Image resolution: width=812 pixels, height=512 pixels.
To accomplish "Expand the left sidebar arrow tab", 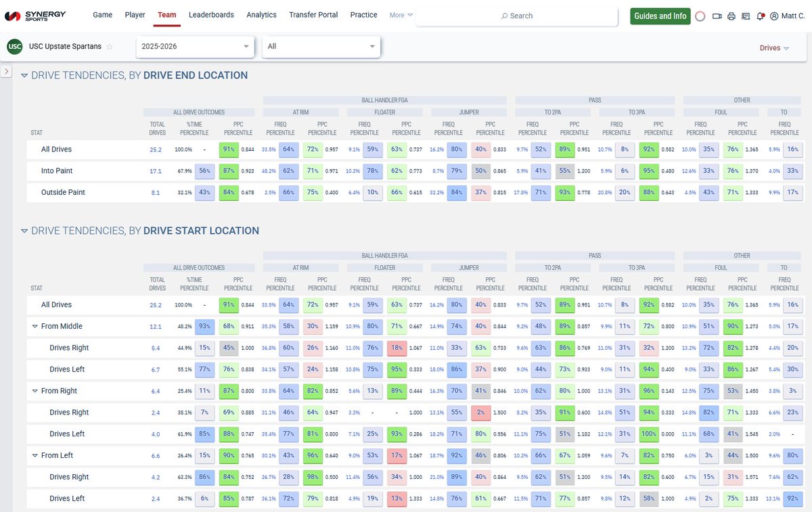I will click(5, 70).
